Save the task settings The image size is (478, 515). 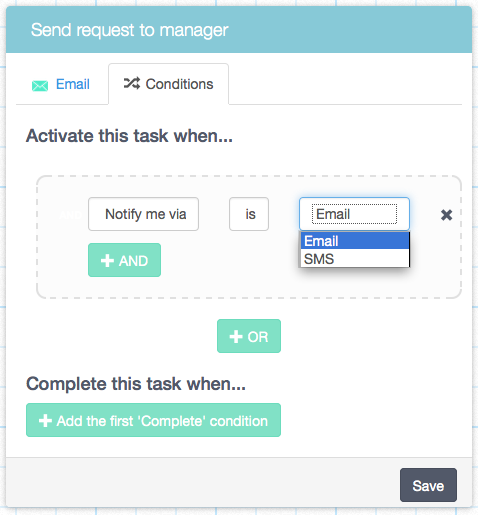pos(428,485)
